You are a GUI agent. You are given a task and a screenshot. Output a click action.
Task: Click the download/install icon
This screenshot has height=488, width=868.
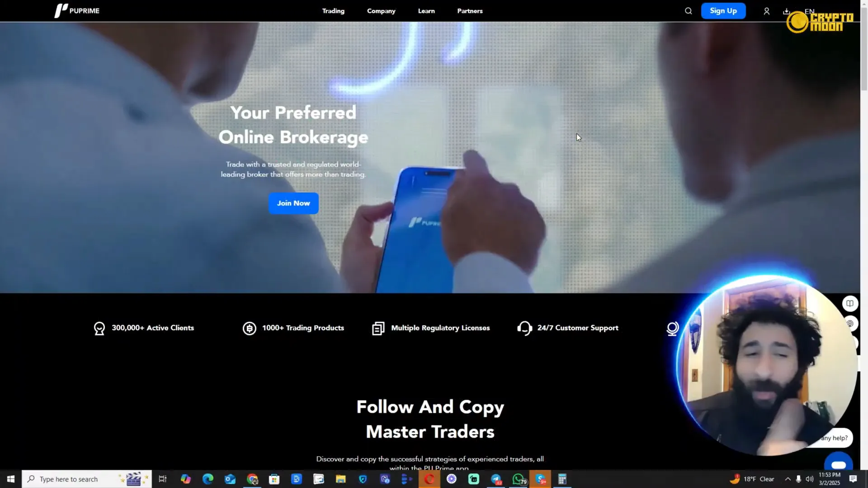point(787,11)
